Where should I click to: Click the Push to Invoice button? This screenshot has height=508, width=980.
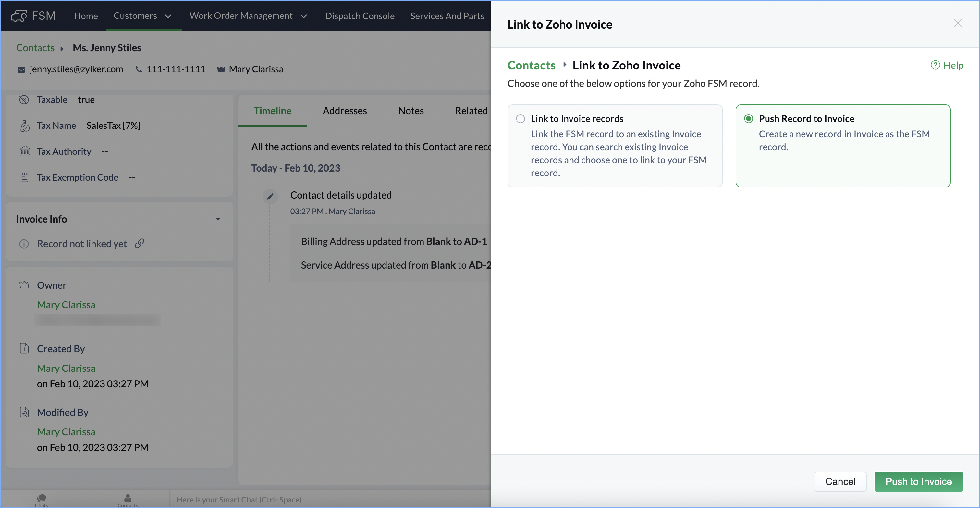[918, 481]
